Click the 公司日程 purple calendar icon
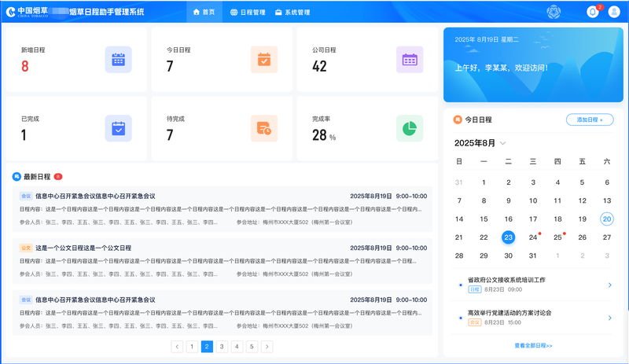 point(410,60)
